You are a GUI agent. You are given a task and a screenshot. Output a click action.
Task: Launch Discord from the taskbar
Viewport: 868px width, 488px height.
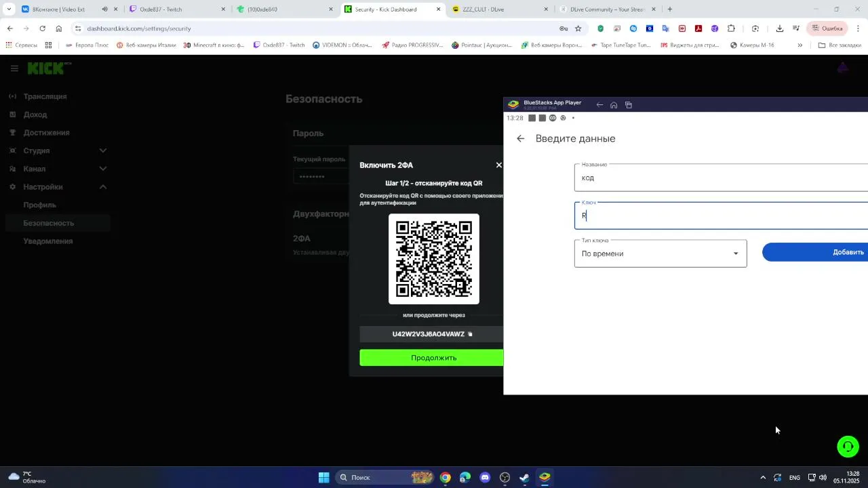tap(485, 477)
